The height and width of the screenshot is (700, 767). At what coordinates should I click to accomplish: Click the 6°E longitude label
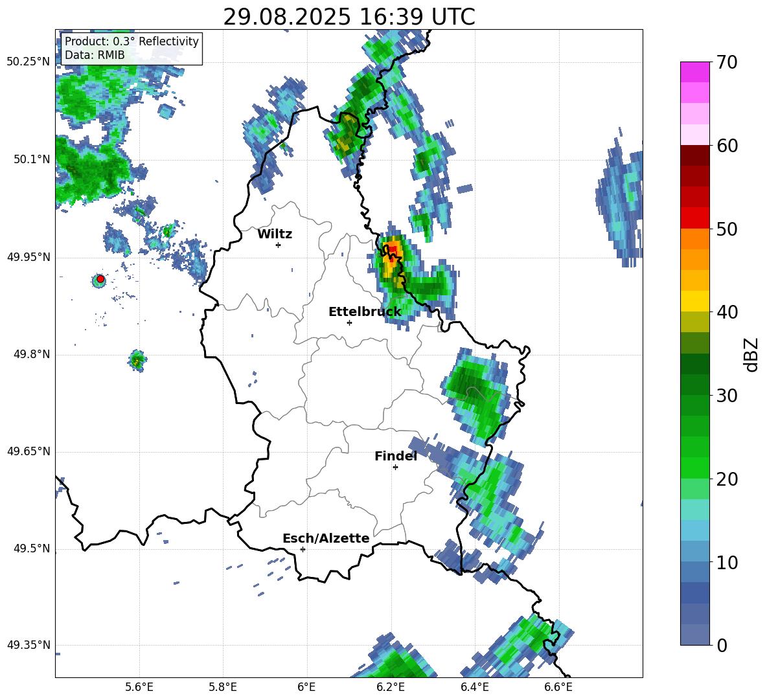(x=306, y=687)
